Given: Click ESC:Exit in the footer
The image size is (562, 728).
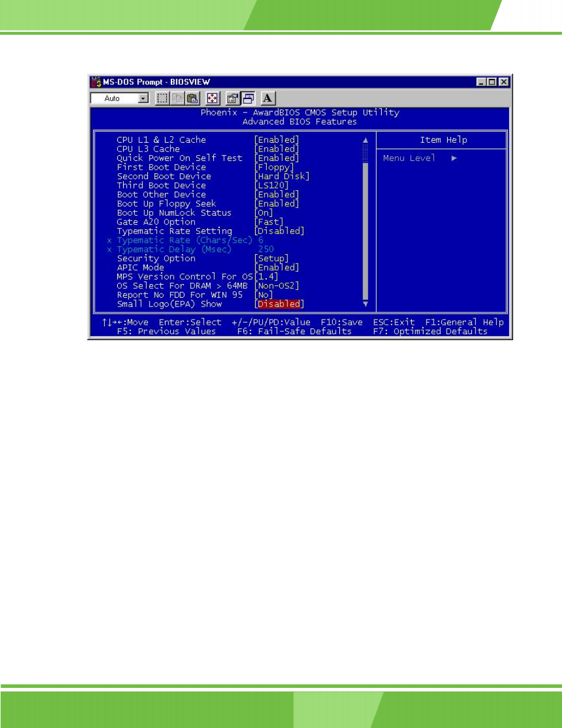Looking at the screenshot, I should (394, 322).
